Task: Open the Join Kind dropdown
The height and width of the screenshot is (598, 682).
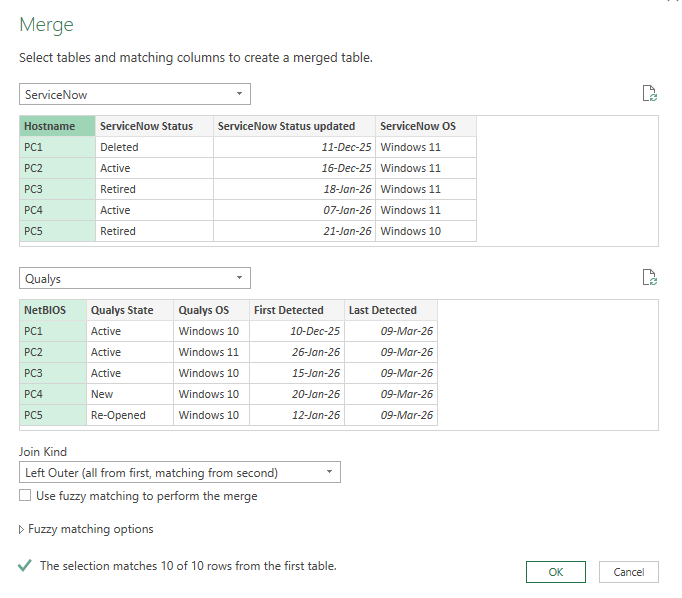Action: tap(180, 472)
